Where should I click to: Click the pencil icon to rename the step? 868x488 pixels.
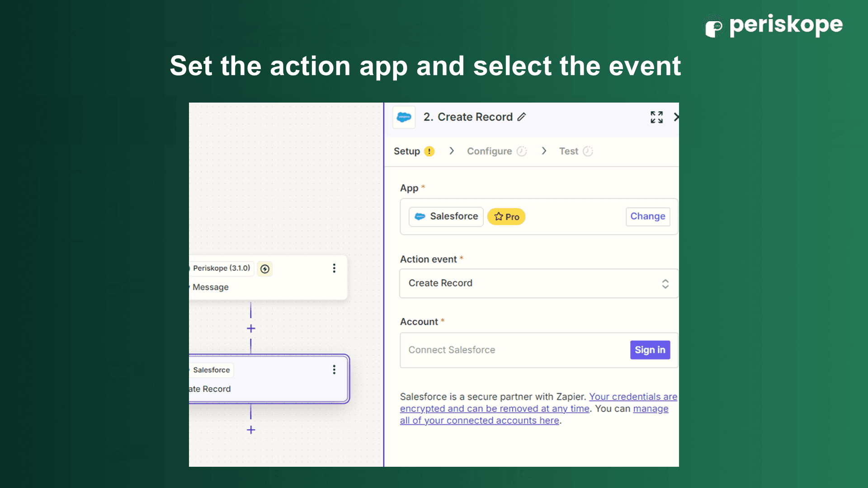point(522,117)
